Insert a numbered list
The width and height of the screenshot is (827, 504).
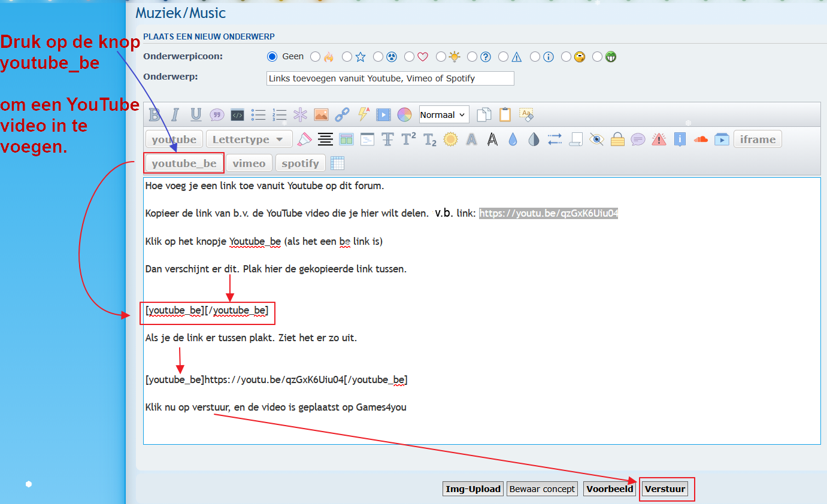(x=279, y=114)
